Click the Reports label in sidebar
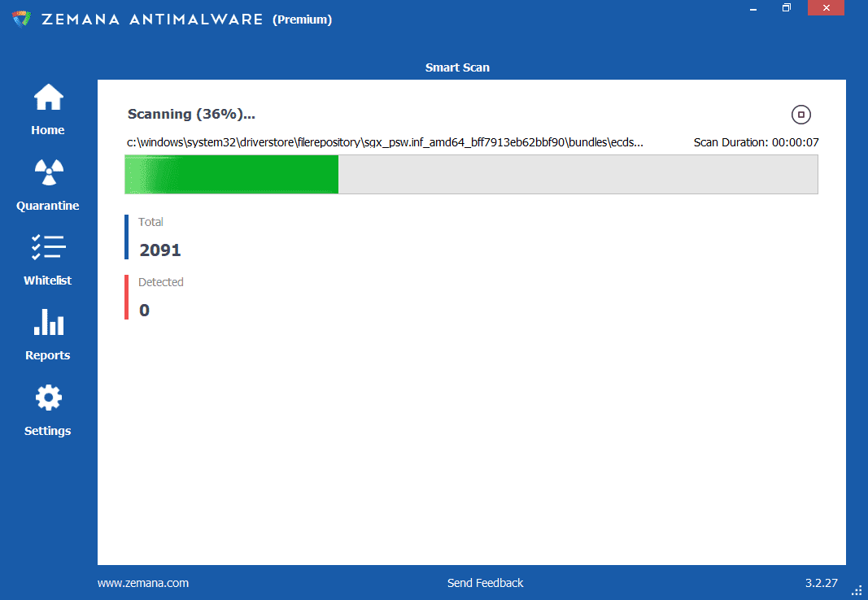This screenshot has width=868, height=600. pyautogui.click(x=48, y=355)
